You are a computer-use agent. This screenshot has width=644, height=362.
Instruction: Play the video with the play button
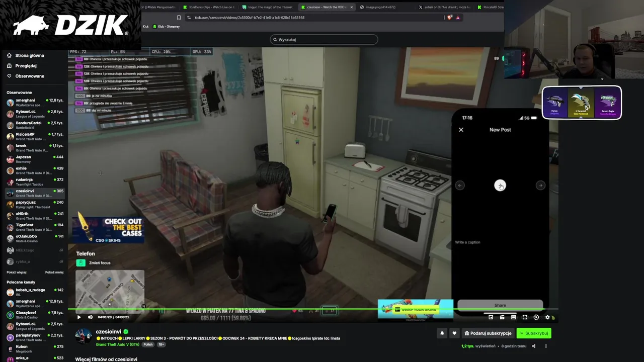(x=79, y=317)
